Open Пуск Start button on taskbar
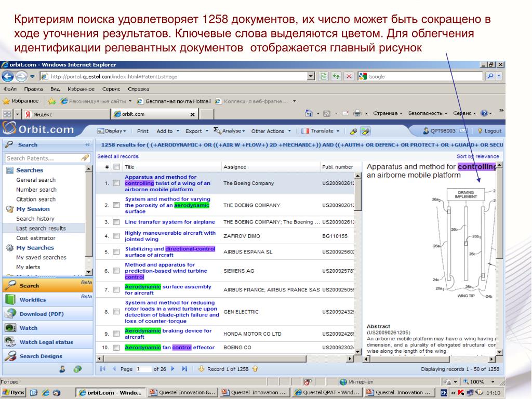532x399 pixels. click(x=14, y=393)
